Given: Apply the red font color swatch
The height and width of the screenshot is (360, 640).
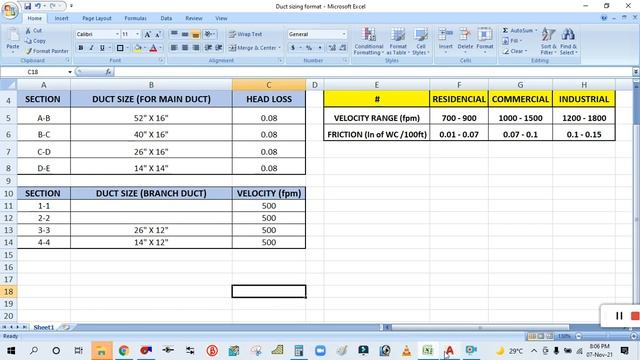Looking at the screenshot, I should [153, 48].
